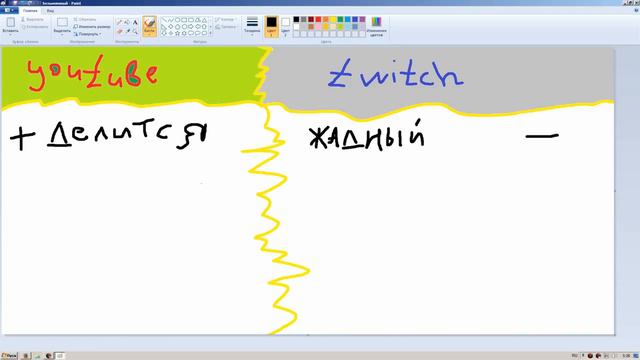Pick the dark red color swatch
Viewport: 640px width, 360px height.
(311, 19)
